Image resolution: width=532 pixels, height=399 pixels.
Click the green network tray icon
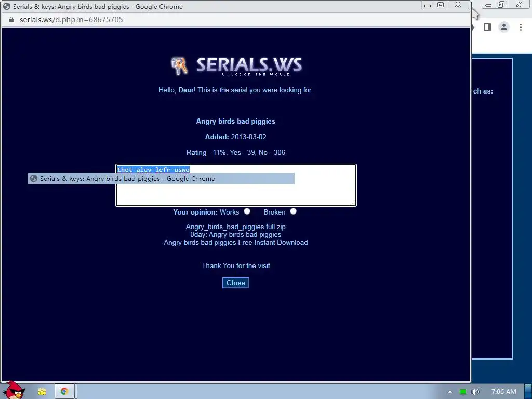click(x=463, y=392)
